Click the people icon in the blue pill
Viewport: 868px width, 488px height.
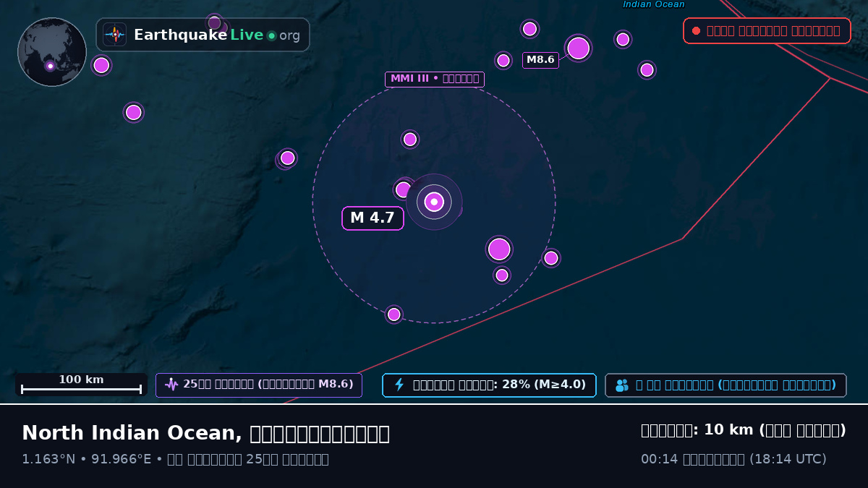pyautogui.click(x=622, y=385)
